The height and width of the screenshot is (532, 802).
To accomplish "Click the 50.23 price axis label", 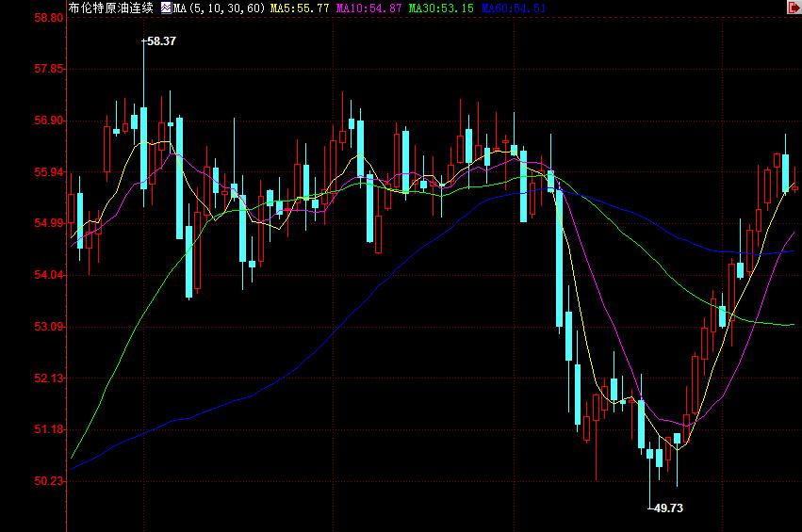I will tap(49, 481).
